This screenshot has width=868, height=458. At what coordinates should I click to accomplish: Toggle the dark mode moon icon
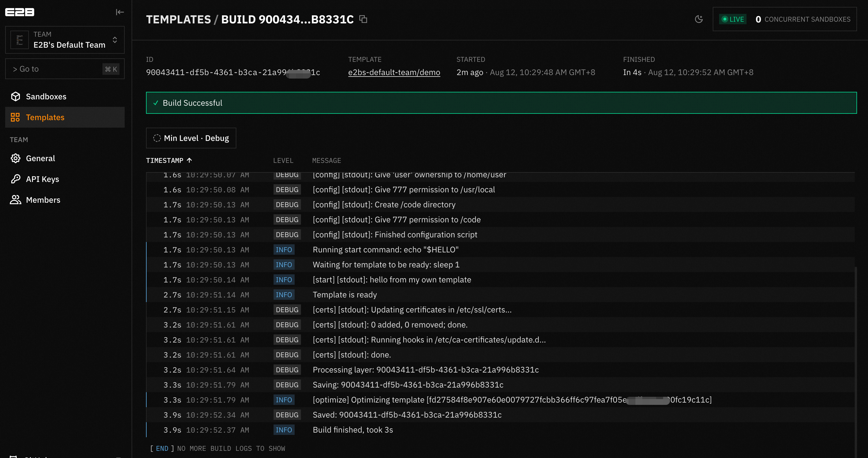coord(699,19)
